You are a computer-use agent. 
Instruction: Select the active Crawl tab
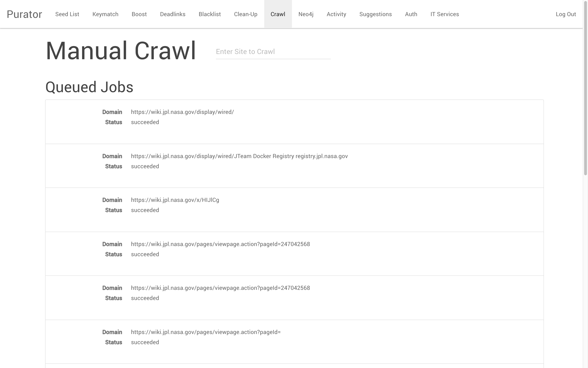coord(278,14)
